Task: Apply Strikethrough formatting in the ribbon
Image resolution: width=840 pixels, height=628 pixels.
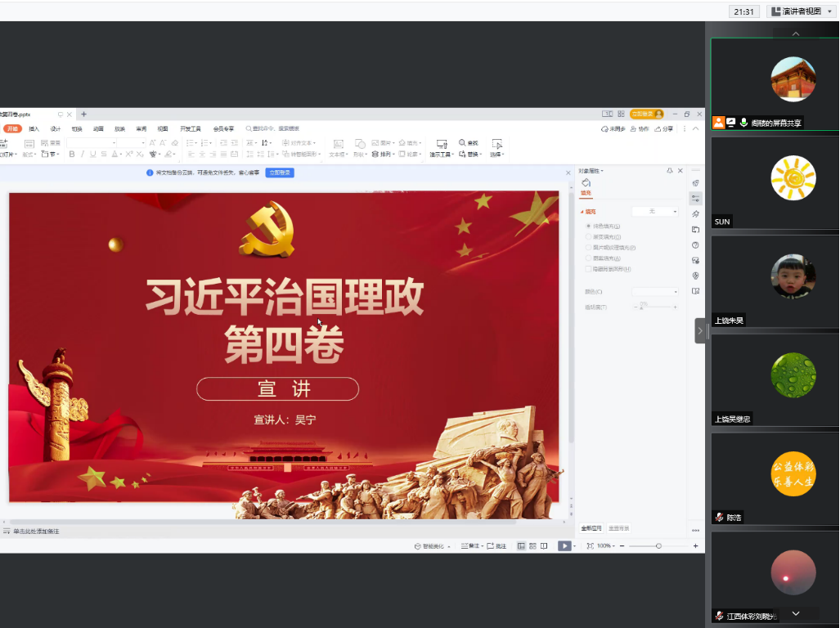Action: click(104, 155)
